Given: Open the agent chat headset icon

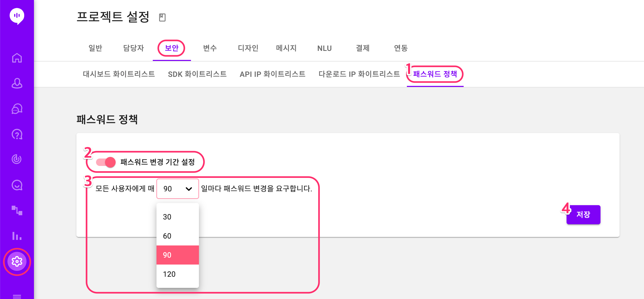Looking at the screenshot, I should pyautogui.click(x=17, y=109).
